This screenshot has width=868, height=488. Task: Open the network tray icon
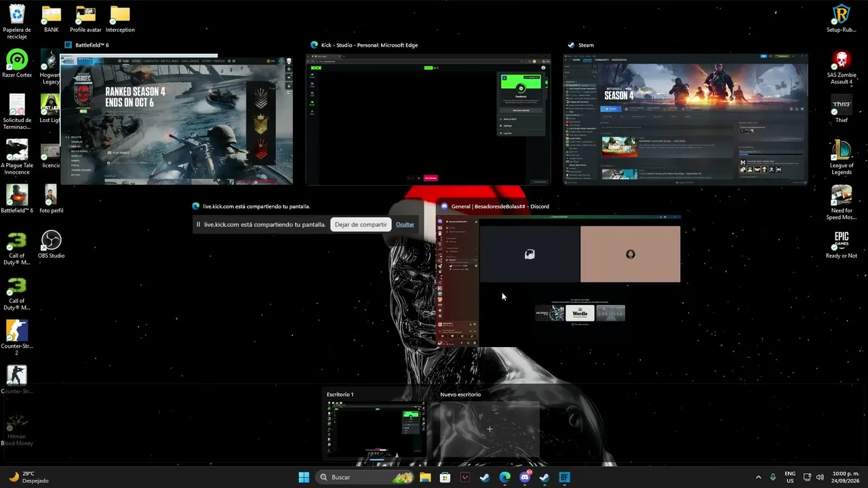pos(808,477)
